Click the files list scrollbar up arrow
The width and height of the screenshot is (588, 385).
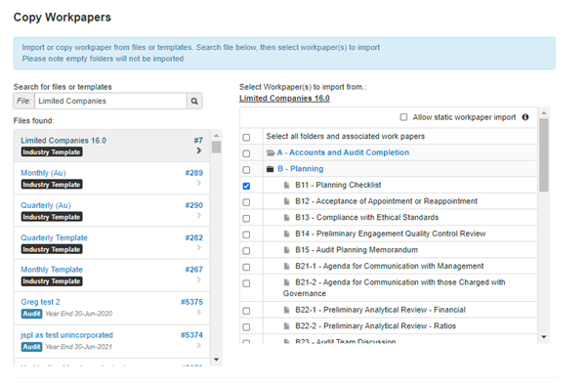tap(217, 136)
